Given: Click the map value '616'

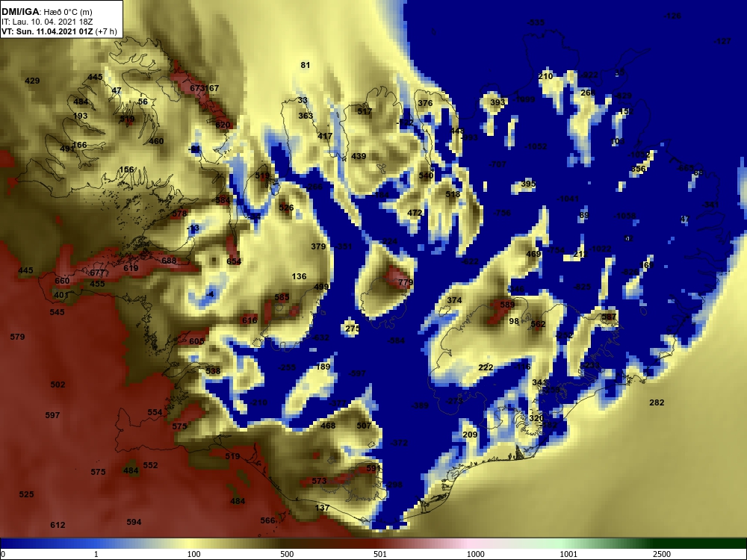Looking at the screenshot, I should 249,320.
